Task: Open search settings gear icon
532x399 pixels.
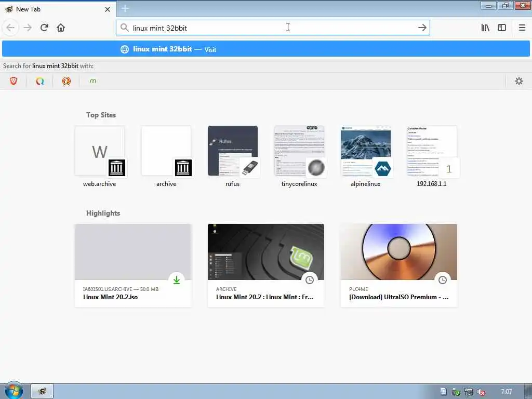Action: 519,81
